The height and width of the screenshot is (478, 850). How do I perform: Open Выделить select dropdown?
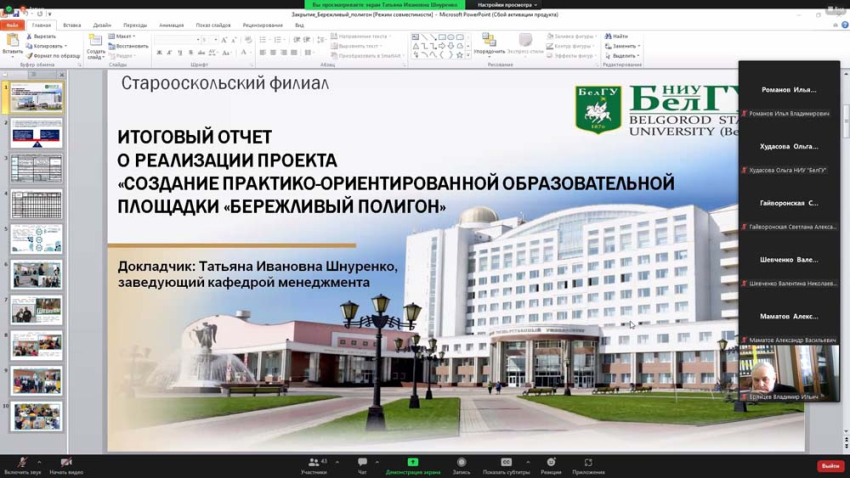(622, 56)
